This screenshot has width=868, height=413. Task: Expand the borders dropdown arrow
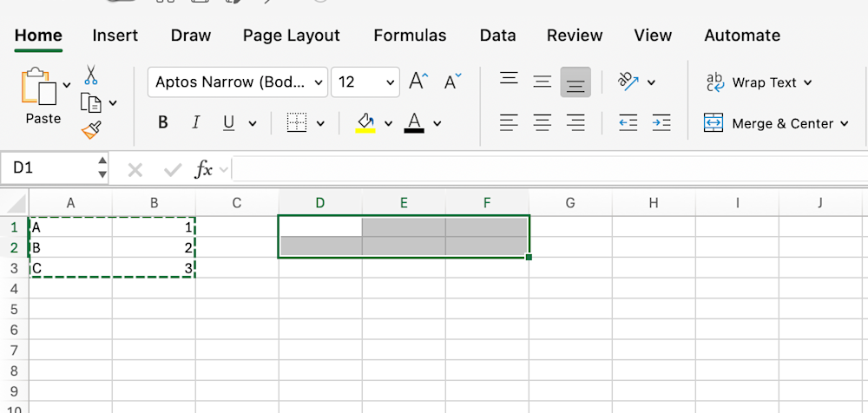coord(320,123)
